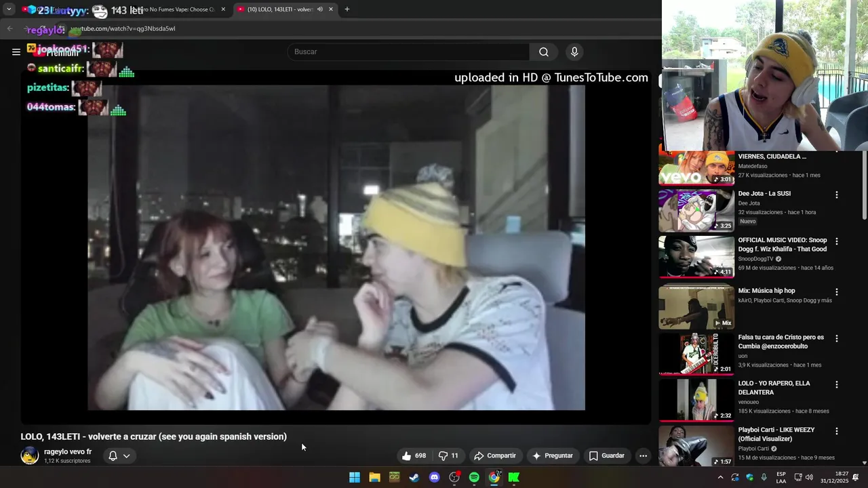The image size is (868, 488).
Task: Open rageylo vevo fr channel avatar
Action: coord(30,456)
